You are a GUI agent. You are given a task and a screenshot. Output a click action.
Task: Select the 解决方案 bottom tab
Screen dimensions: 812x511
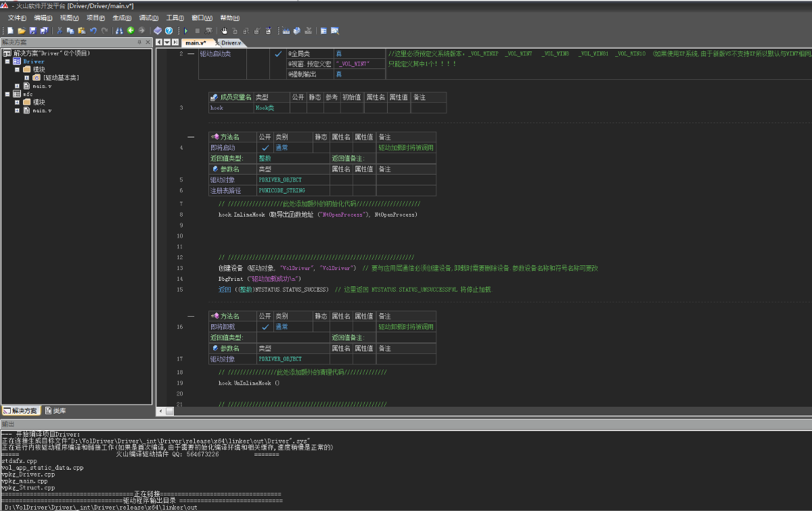(20, 411)
